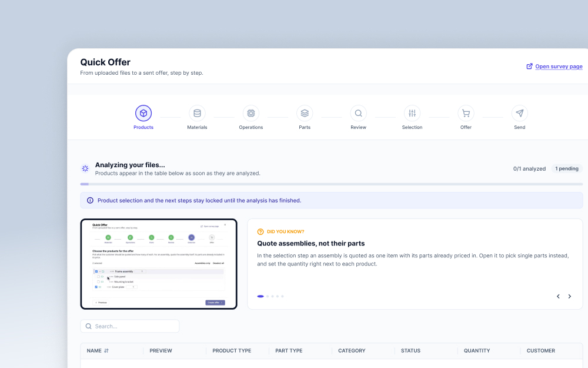Show the previous tip with left chevron

point(558,296)
